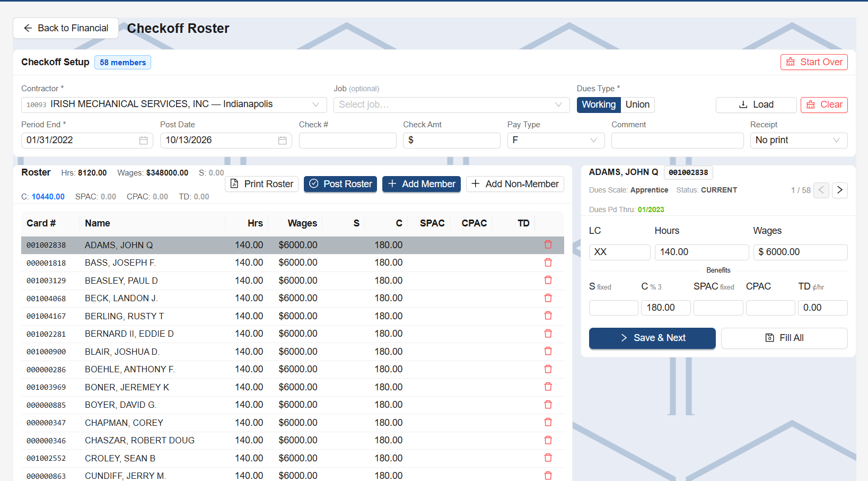Click trash icon for CHASZAR, ROBERT DOUG
The image size is (868, 481).
tap(548, 440)
